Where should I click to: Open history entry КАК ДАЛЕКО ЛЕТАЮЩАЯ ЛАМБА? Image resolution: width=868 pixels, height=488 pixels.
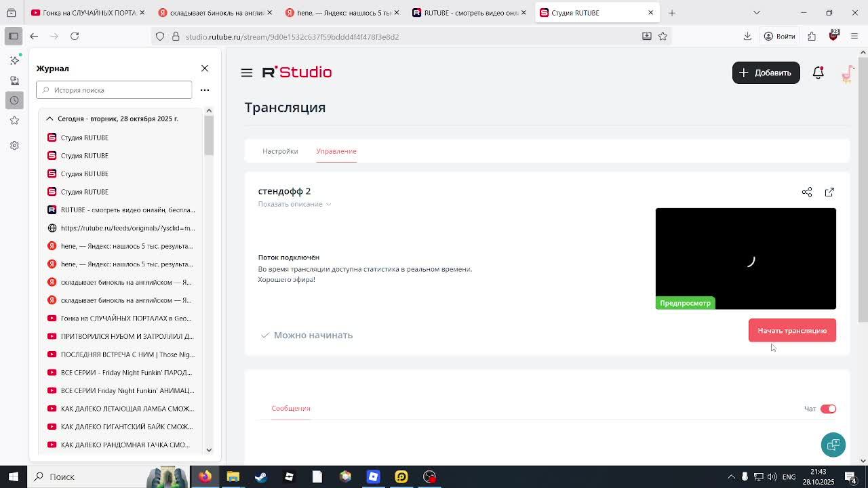pos(121,409)
